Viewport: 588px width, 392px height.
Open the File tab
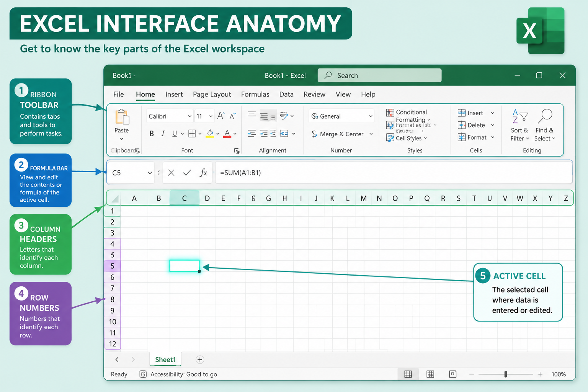119,94
